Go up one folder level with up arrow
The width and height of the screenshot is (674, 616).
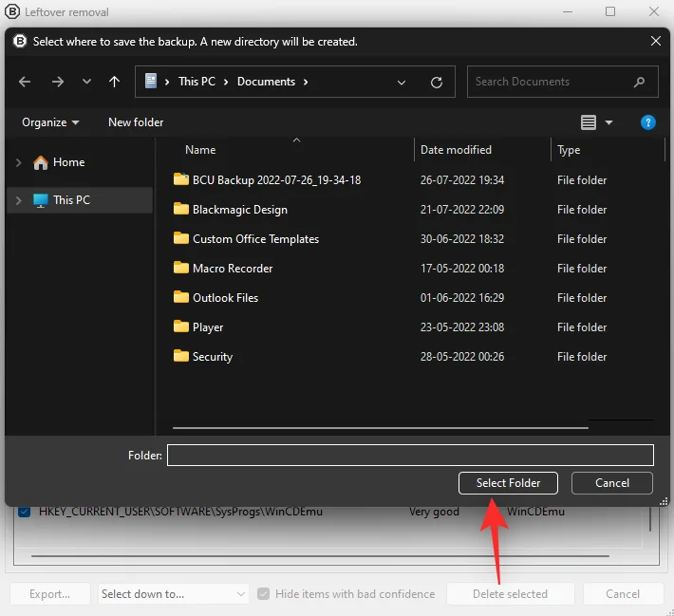tap(114, 82)
